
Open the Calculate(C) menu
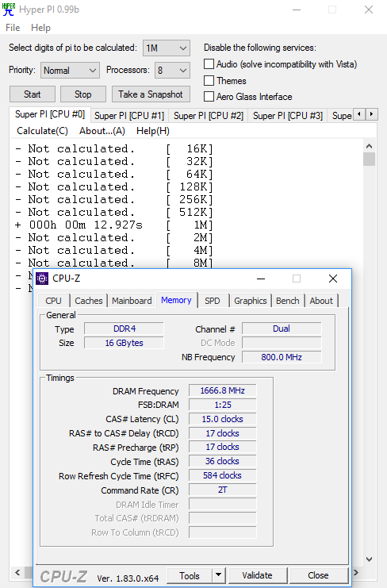[x=42, y=131]
